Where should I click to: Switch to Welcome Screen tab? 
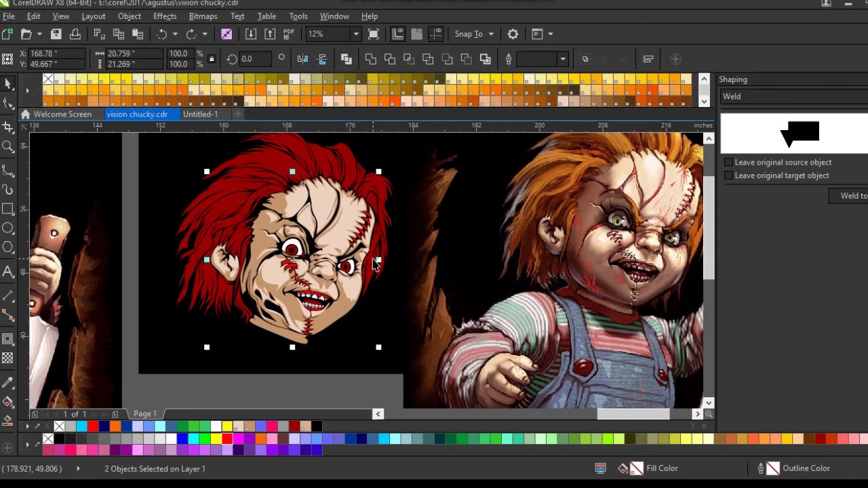[x=62, y=115]
